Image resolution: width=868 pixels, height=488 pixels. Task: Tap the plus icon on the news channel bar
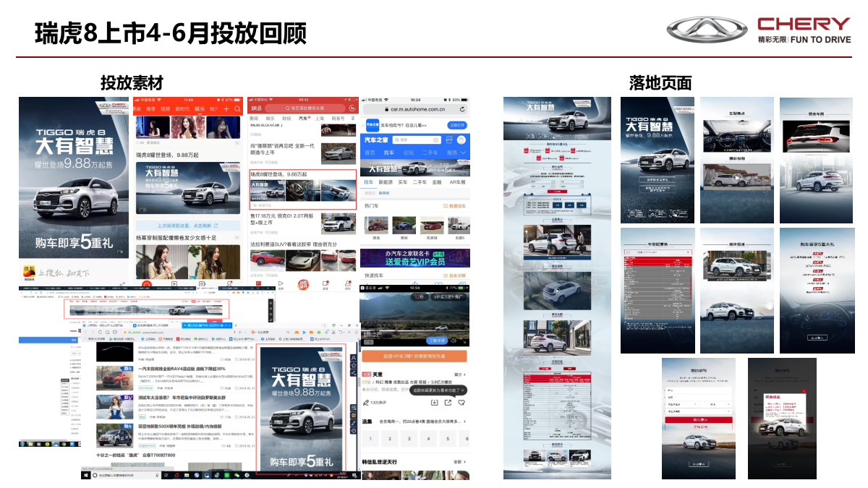point(226,108)
